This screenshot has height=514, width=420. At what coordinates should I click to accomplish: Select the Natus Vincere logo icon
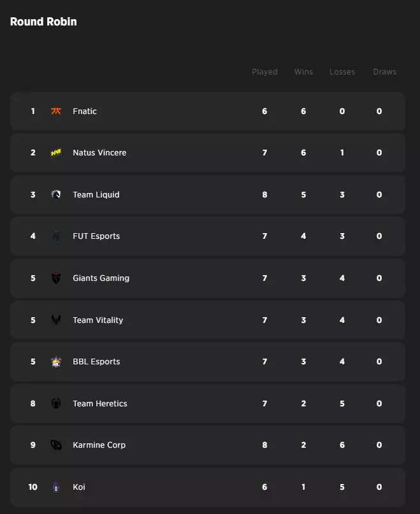click(x=56, y=152)
